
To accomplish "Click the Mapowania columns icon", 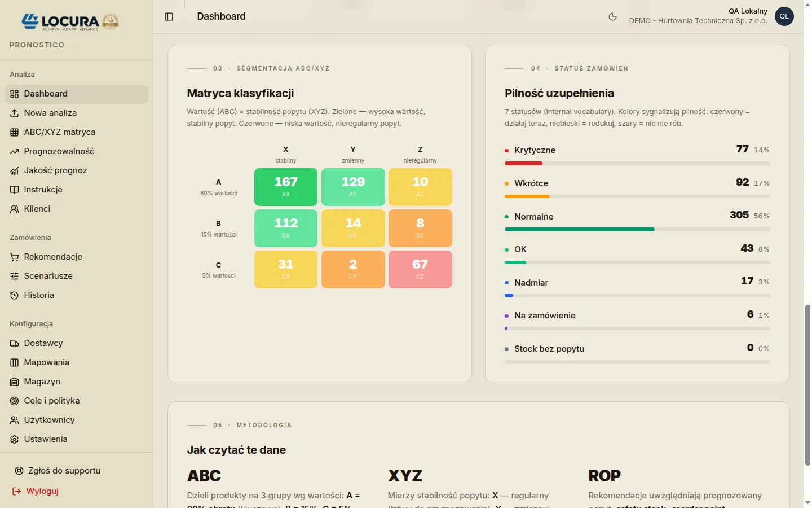I will tap(15, 362).
